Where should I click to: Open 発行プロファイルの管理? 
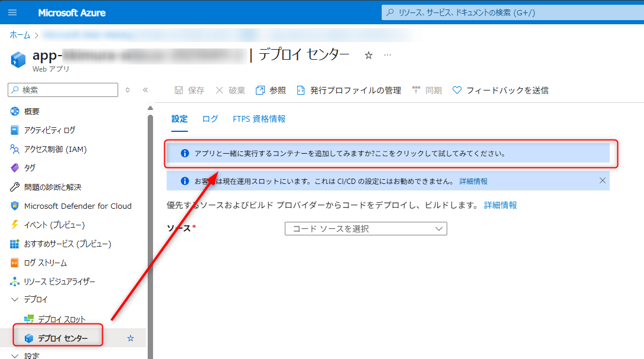pos(349,90)
